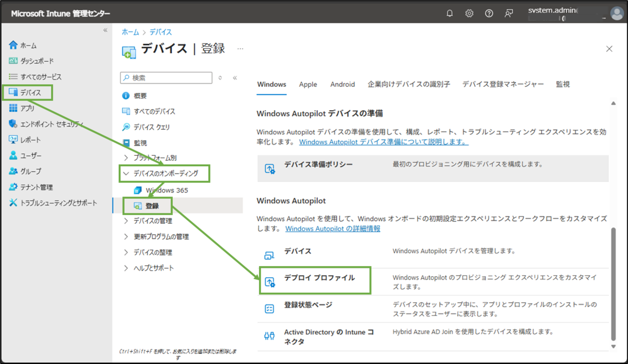Expand 更新プログラムの管理 section

point(126,236)
